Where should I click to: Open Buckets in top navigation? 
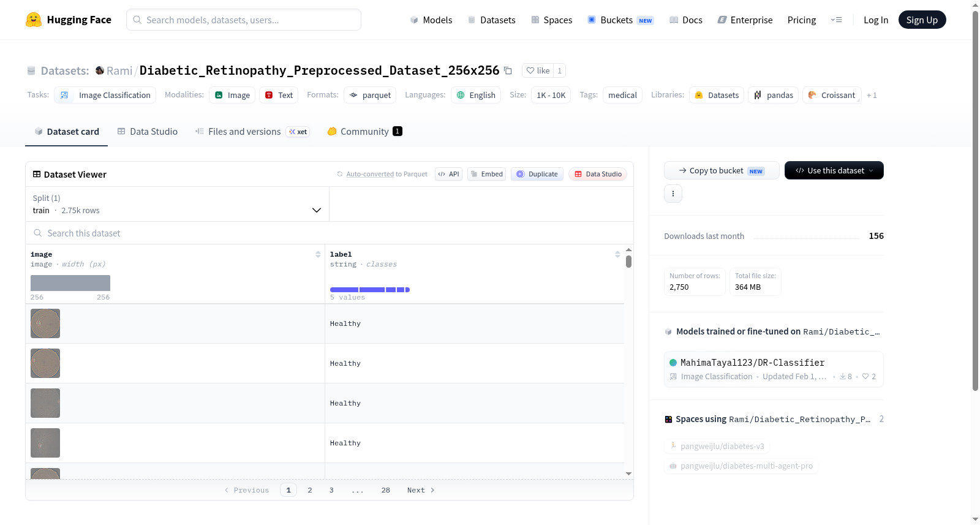coord(620,20)
